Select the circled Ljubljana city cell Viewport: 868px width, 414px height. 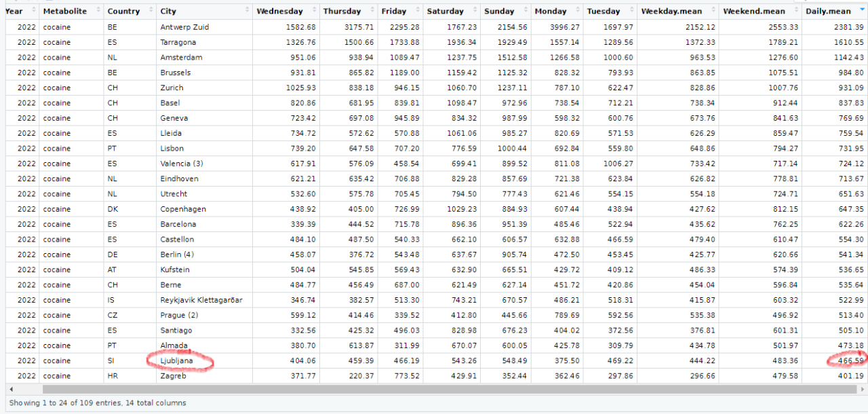(x=177, y=361)
